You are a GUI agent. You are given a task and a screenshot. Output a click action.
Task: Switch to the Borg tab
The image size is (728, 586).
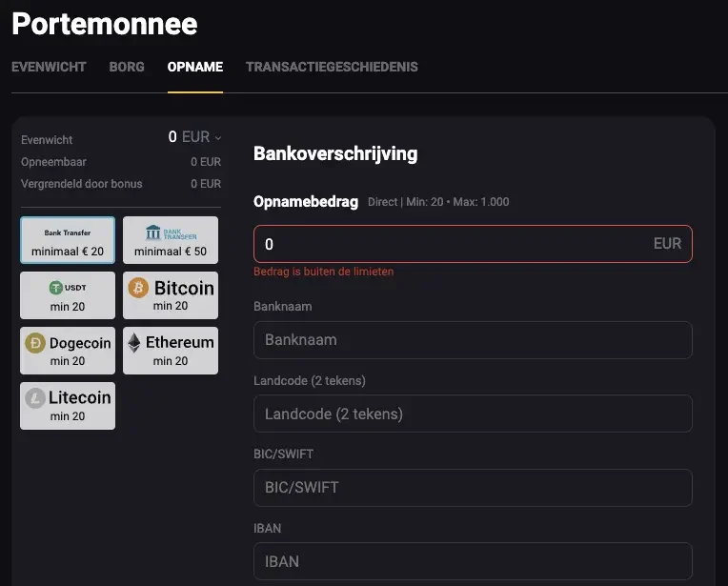coord(127,67)
